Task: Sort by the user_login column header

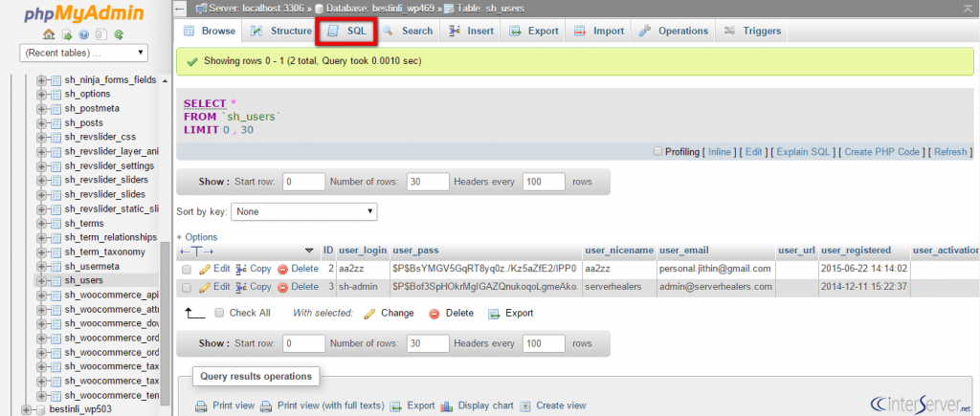Action: [x=363, y=251]
